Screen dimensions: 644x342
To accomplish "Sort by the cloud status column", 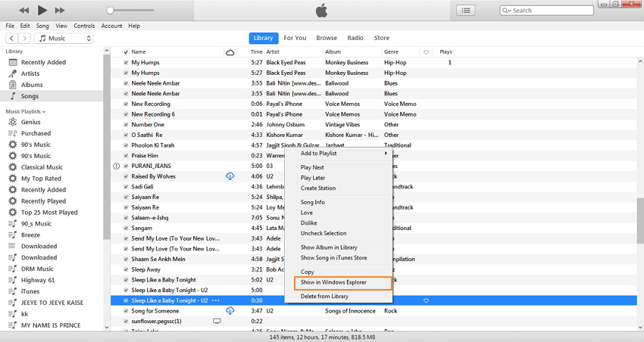I will tap(230, 52).
